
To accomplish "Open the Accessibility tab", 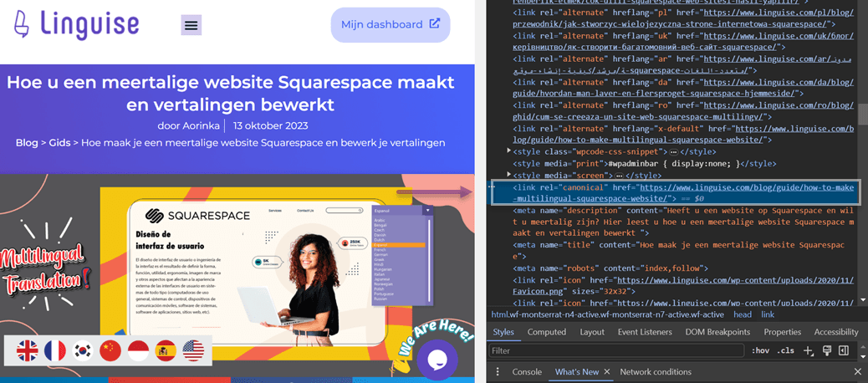I will point(836,332).
